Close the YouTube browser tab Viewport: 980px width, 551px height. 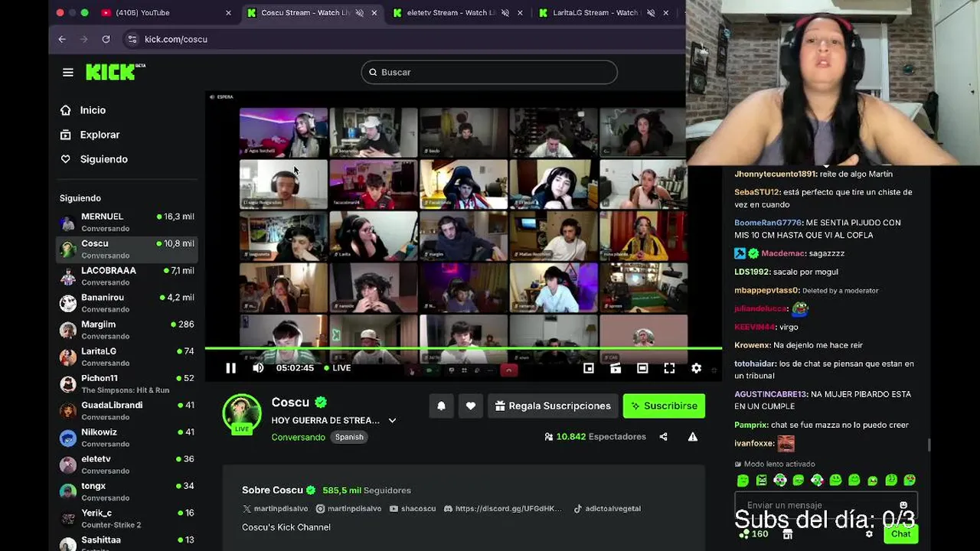[x=228, y=13]
